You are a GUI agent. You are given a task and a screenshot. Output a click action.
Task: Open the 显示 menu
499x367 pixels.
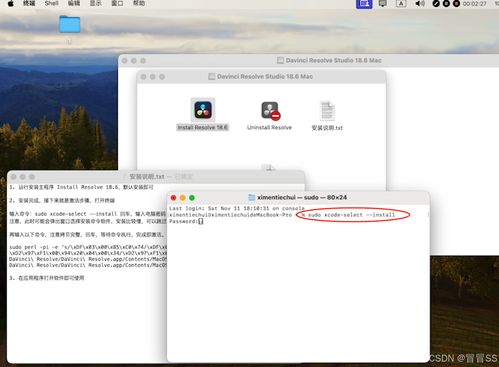coord(96,3)
